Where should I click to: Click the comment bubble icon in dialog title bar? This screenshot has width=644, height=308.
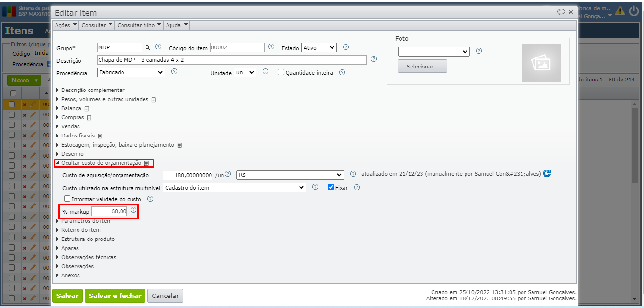tap(561, 12)
